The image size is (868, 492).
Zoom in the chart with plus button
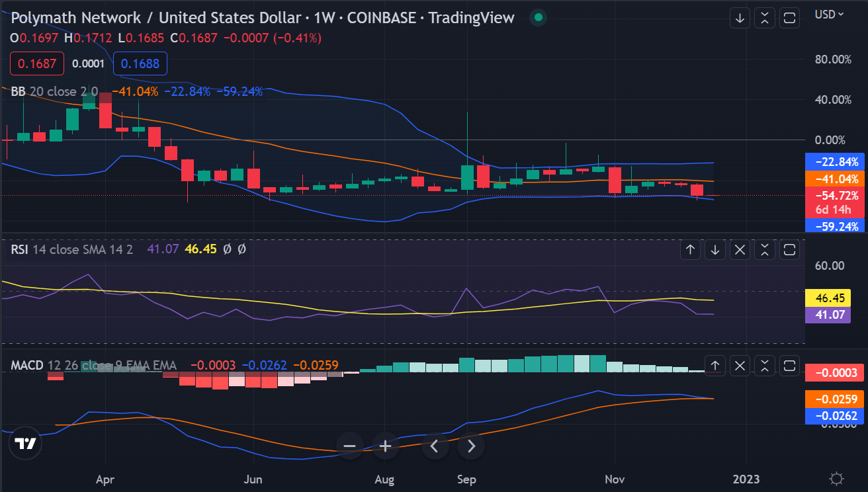click(385, 446)
